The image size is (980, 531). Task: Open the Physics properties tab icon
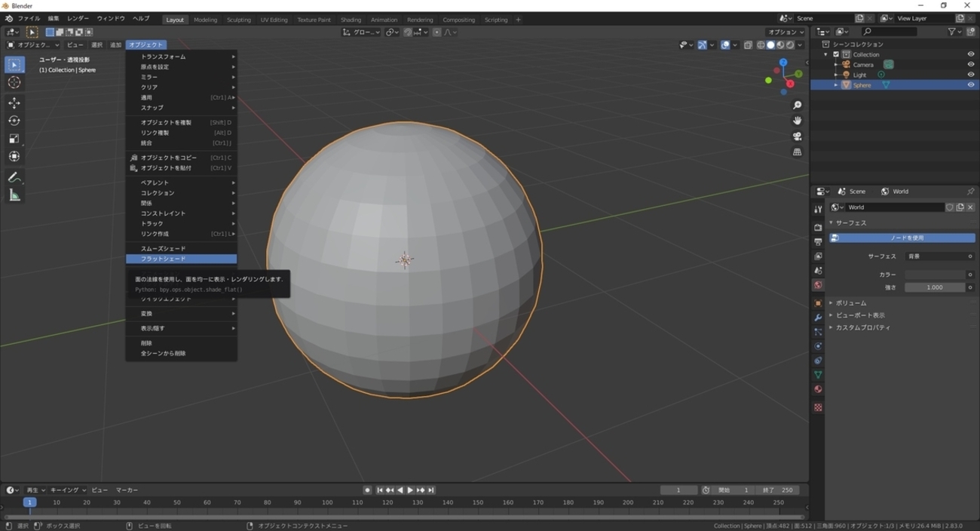[818, 346]
